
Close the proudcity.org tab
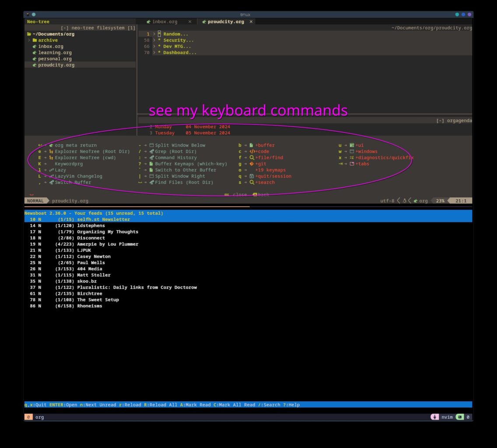pyautogui.click(x=251, y=21)
